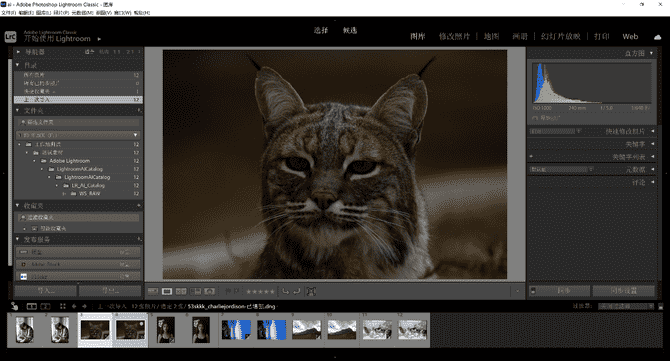Click the 导出 button
This screenshot has height=361, width=670.
[x=110, y=291]
